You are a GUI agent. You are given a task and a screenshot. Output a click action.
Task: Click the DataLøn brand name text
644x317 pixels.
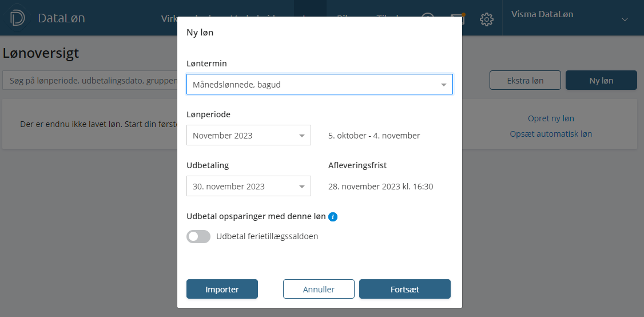click(61, 18)
